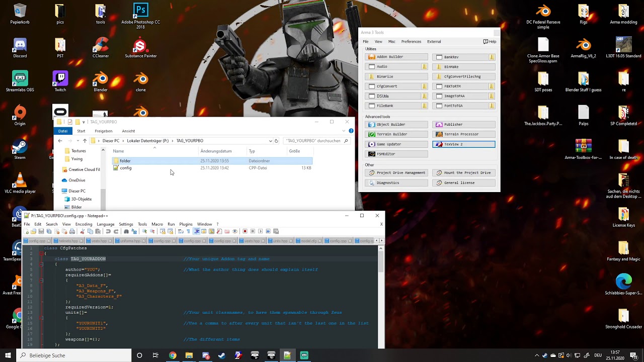Screen dimensions: 644x362
Task: Open the FileBank folder icon button
Action: 425,106
